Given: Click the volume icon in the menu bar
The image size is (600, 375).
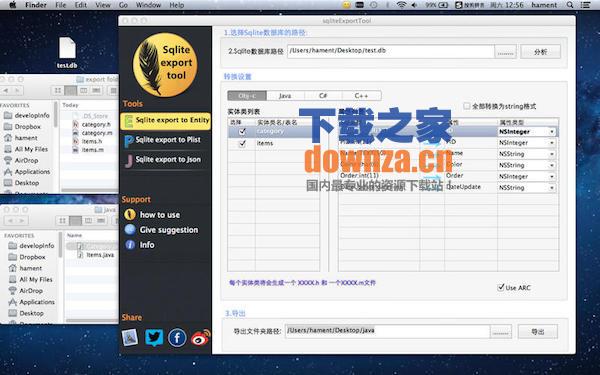Looking at the screenshot, I should (414, 5).
